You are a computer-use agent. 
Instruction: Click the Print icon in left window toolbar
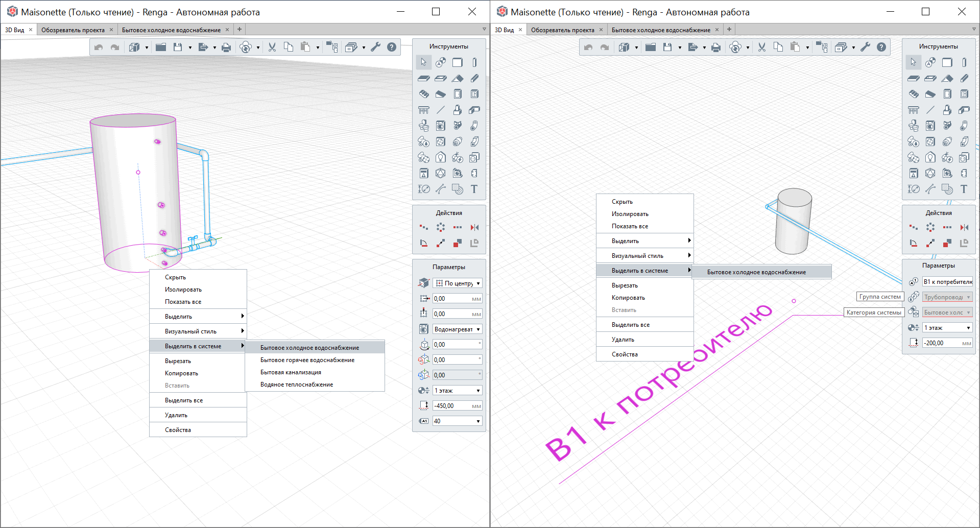click(x=226, y=47)
